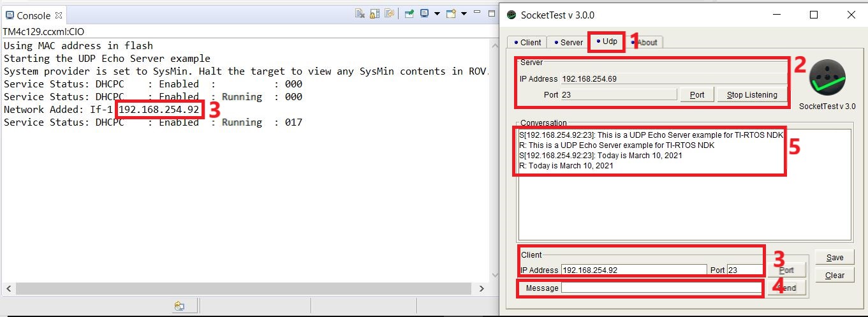Toggle Word Wrap in Console toolbar
The image size is (868, 317).
pyautogui.click(x=388, y=13)
